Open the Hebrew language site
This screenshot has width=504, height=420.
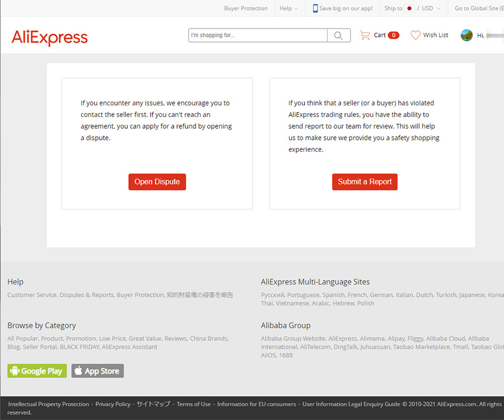click(x=343, y=304)
